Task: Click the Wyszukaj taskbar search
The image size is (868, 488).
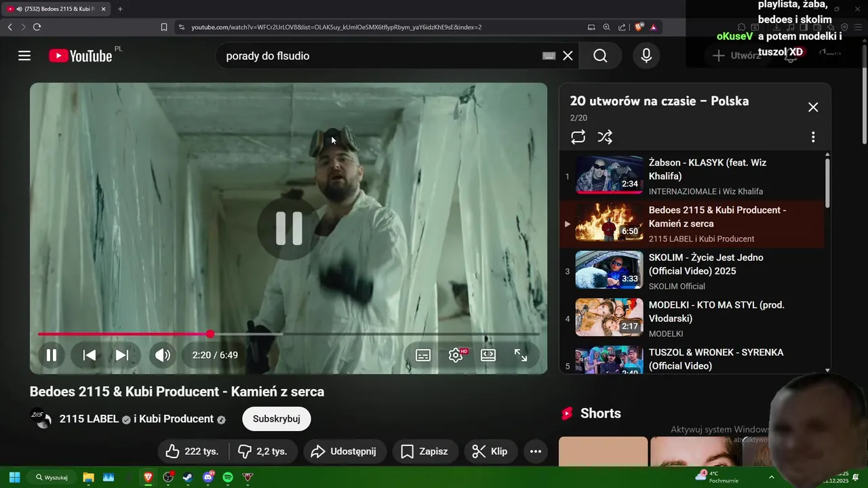Action: tap(52, 477)
